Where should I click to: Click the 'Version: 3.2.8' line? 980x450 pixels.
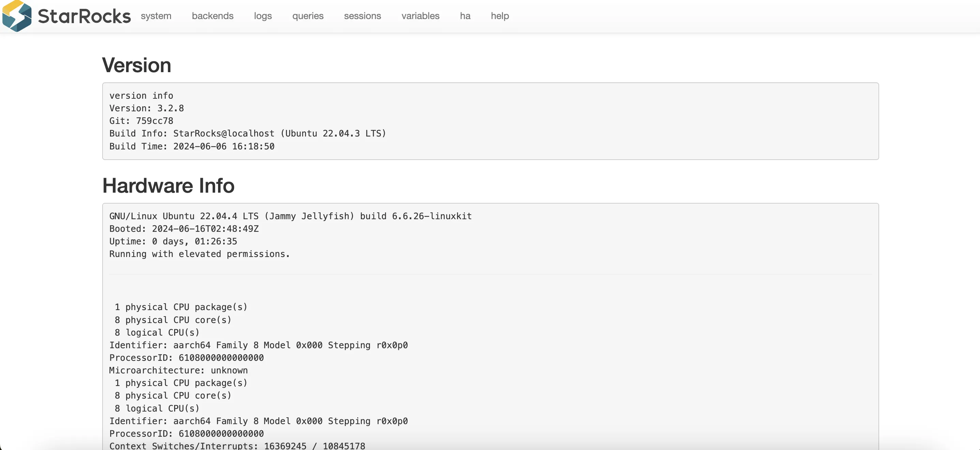click(147, 108)
